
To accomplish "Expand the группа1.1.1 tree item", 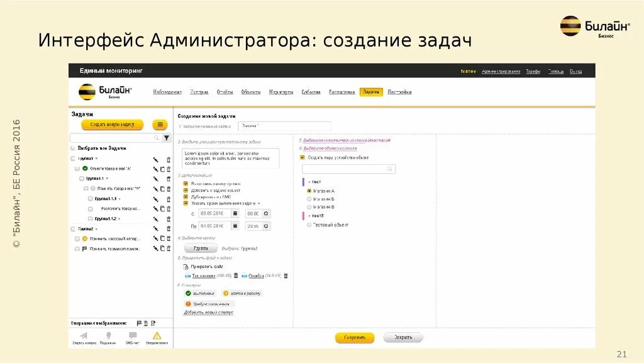I will click(119, 198).
